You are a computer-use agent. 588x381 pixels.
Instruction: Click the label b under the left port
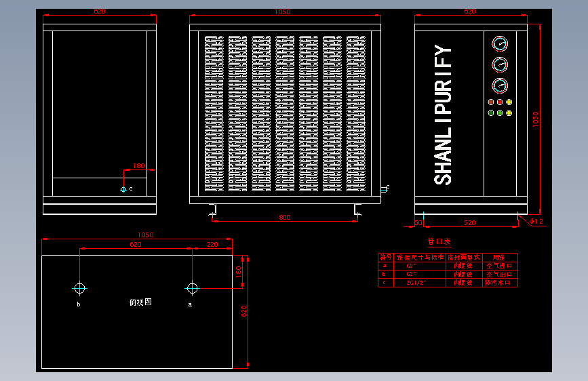(79, 304)
